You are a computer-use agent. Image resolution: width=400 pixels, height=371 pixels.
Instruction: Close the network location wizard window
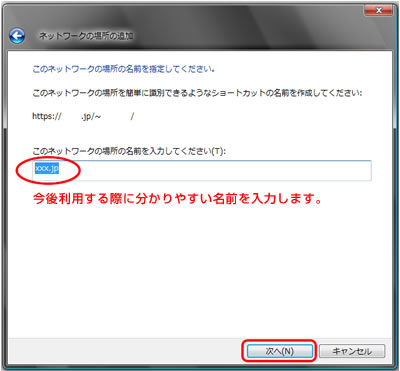click(x=379, y=11)
